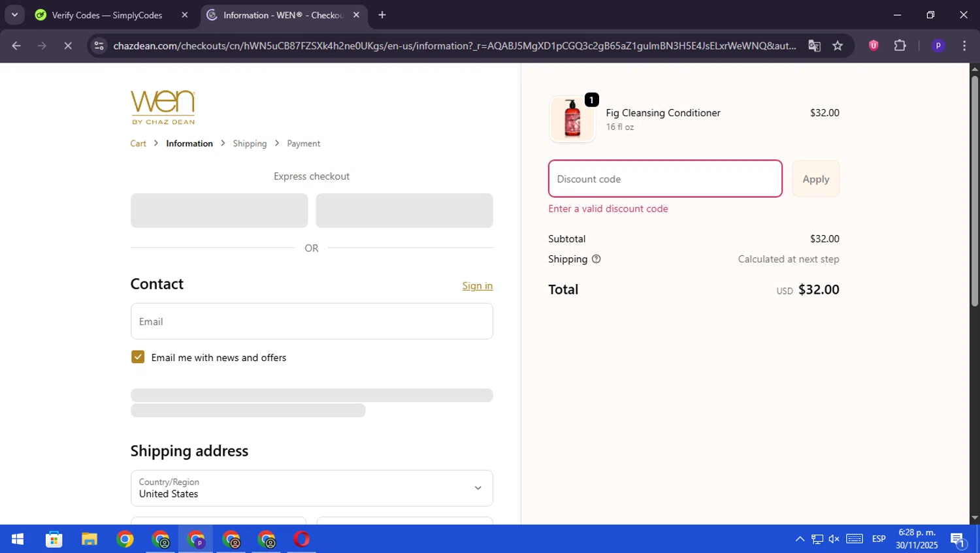The image size is (980, 553).
Task: Show hidden system tray icons
Action: click(800, 539)
